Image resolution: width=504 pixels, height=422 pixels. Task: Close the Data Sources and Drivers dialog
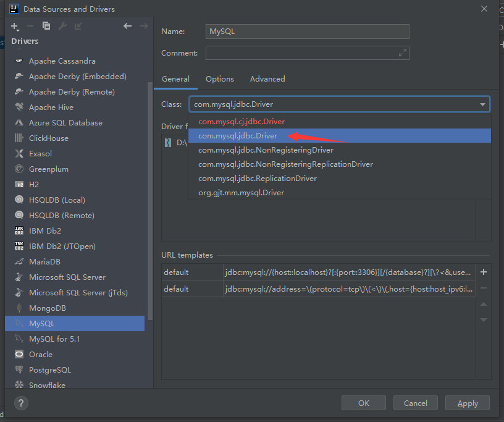(484, 9)
